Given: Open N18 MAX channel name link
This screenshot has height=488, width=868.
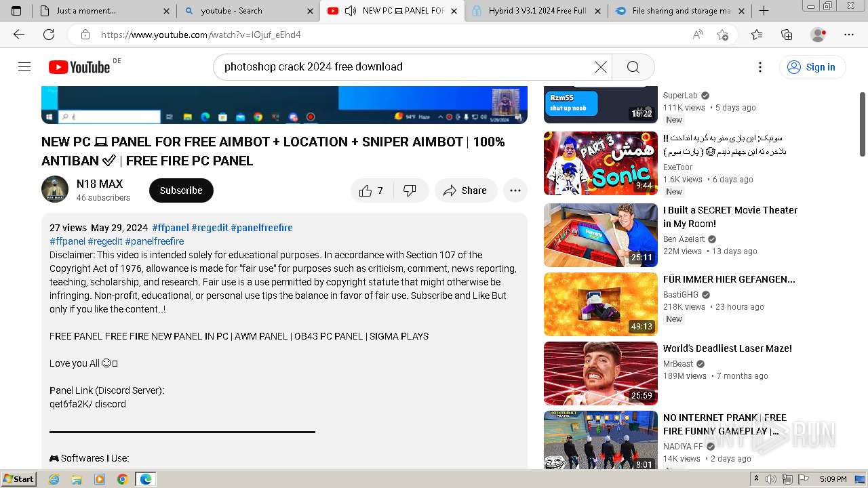Looking at the screenshot, I should [100, 184].
